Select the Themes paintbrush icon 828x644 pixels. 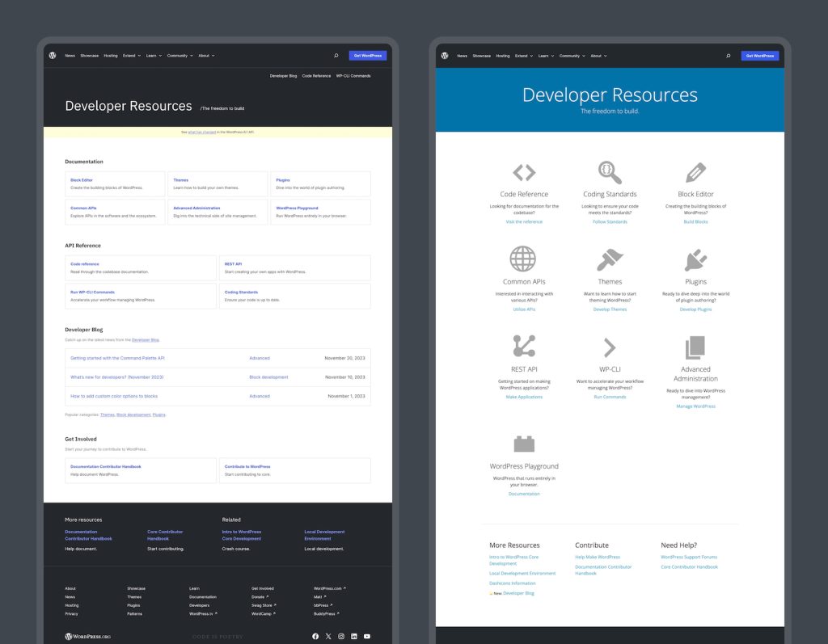click(x=610, y=259)
